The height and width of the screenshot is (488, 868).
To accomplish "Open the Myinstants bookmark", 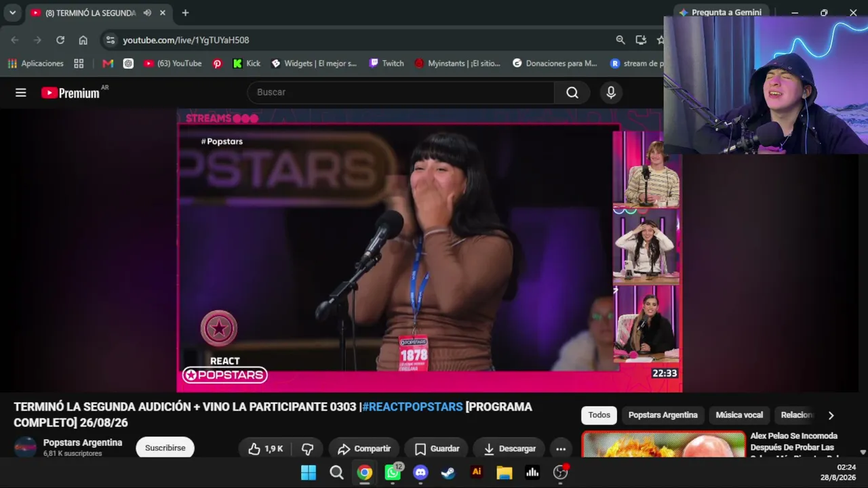I will point(458,63).
